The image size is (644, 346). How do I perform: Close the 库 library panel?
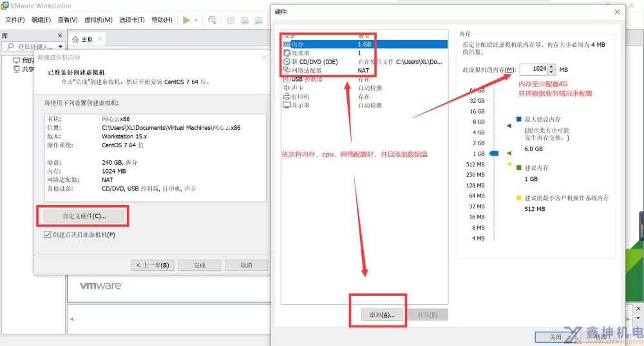(60, 35)
